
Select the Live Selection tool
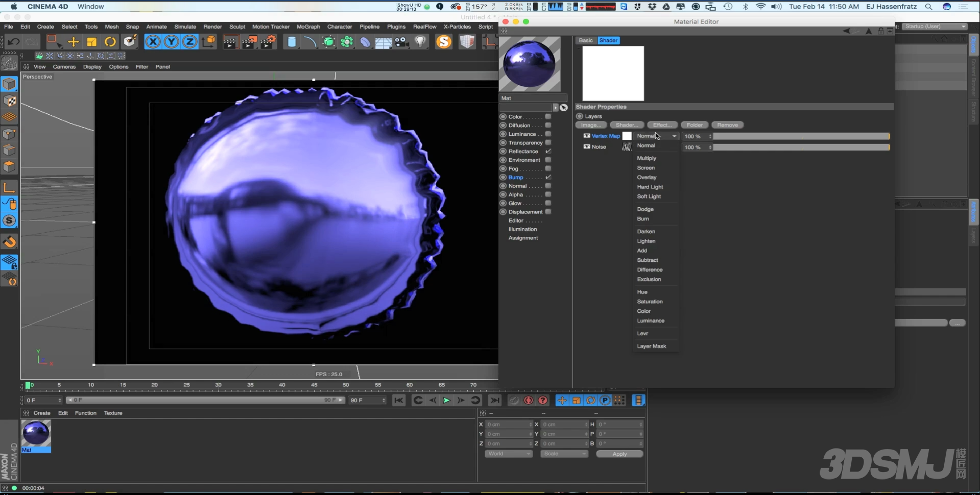click(53, 42)
